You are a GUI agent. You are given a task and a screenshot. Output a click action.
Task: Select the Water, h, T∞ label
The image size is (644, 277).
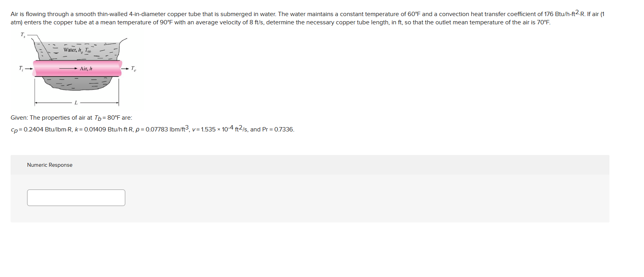point(78,50)
